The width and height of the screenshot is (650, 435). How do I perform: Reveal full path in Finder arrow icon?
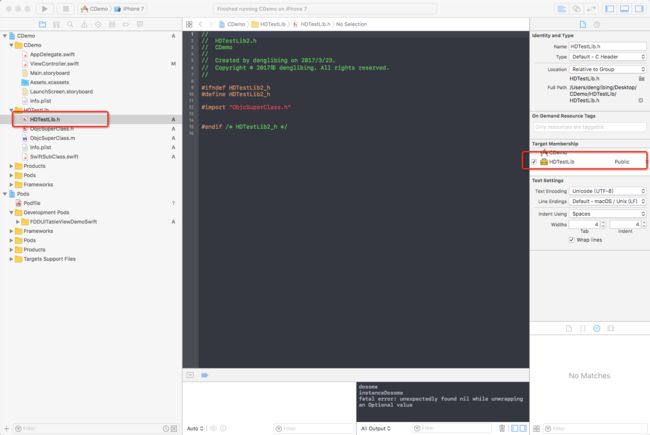click(x=641, y=100)
